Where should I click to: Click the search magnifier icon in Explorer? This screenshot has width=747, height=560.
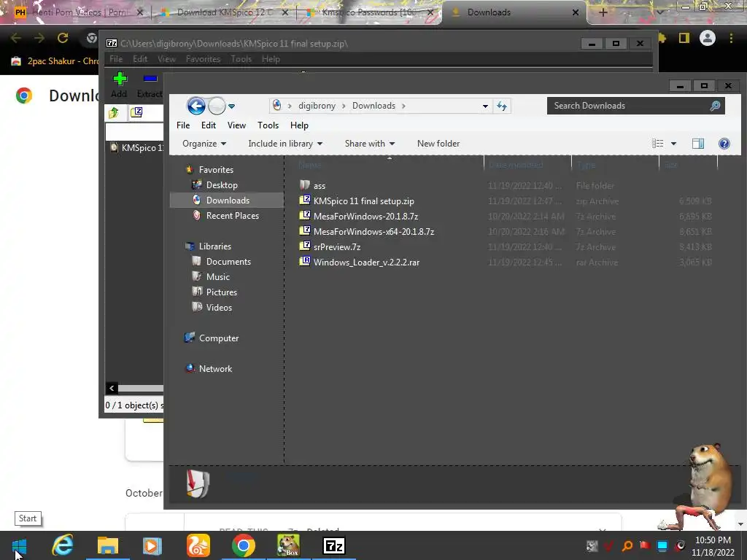715,106
